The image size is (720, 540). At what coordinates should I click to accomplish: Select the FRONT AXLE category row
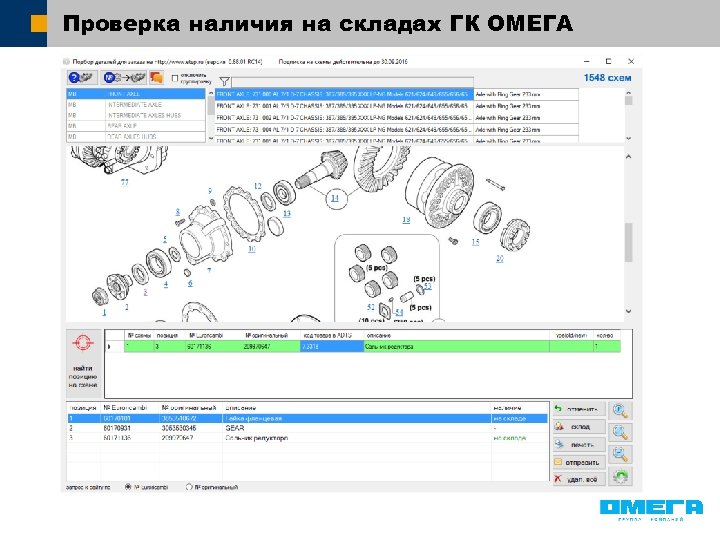pyautogui.click(x=136, y=94)
